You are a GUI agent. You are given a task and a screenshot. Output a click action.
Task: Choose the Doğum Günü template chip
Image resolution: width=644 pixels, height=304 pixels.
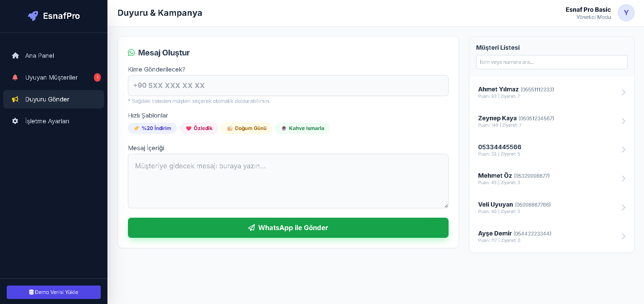[246, 128]
